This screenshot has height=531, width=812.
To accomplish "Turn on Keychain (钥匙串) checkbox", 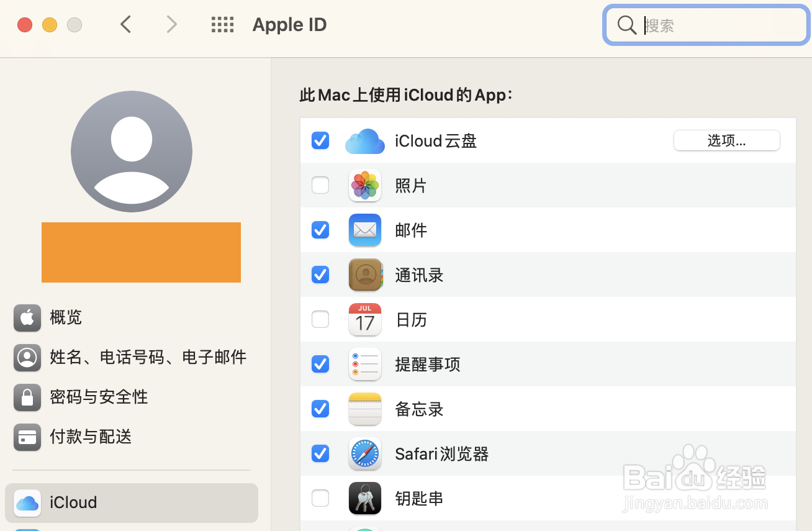I will [320, 498].
